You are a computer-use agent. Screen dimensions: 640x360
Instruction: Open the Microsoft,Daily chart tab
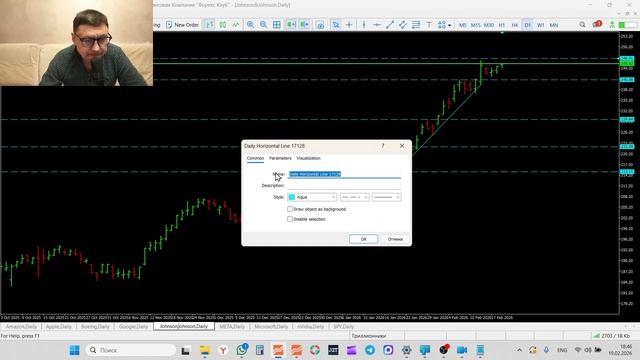[x=271, y=327]
